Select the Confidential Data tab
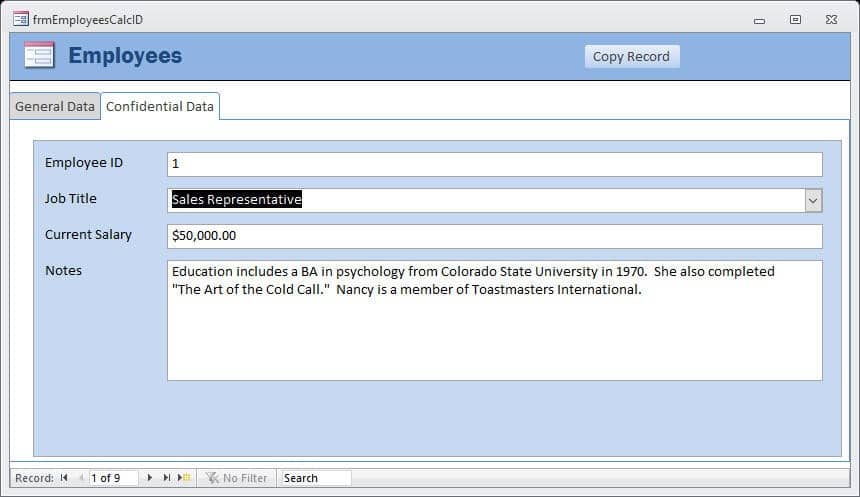860x497 pixels. coord(160,106)
